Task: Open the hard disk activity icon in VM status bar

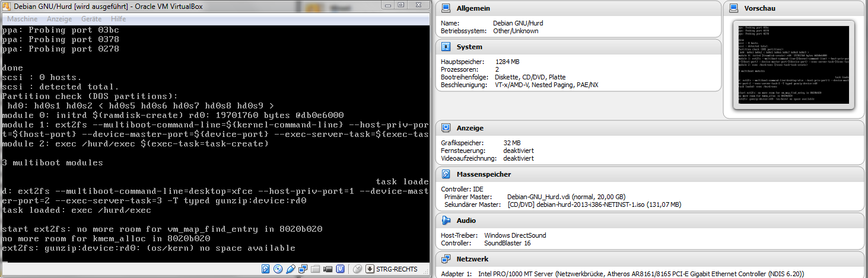Action: pos(266,269)
